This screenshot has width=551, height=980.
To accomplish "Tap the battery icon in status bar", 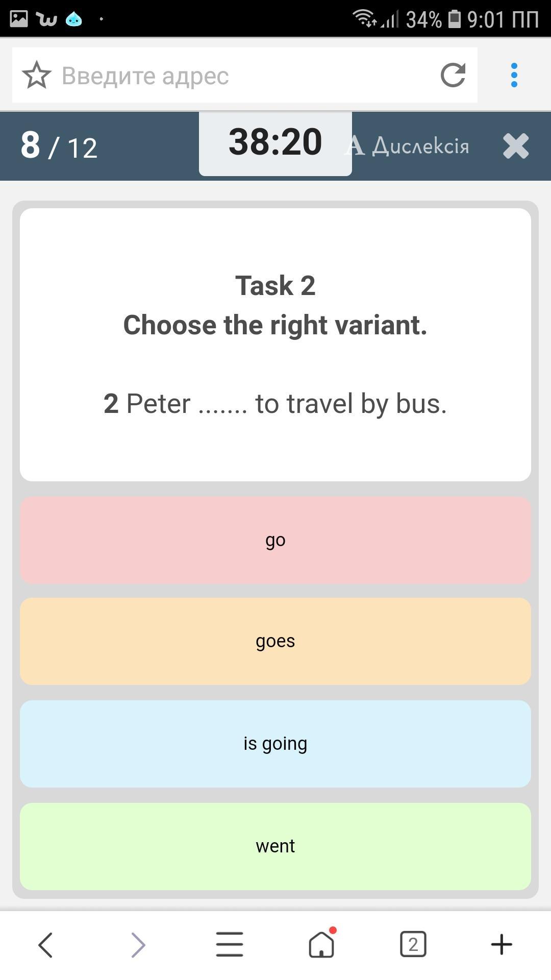I will pos(454,19).
